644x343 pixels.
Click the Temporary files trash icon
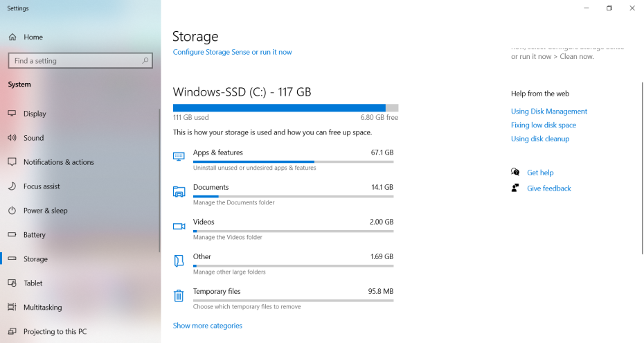[x=179, y=296]
